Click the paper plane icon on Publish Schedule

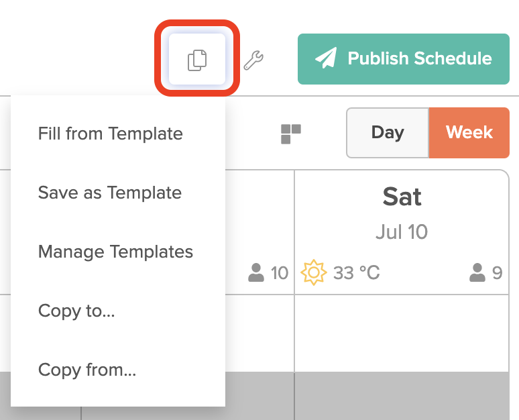coord(326,58)
